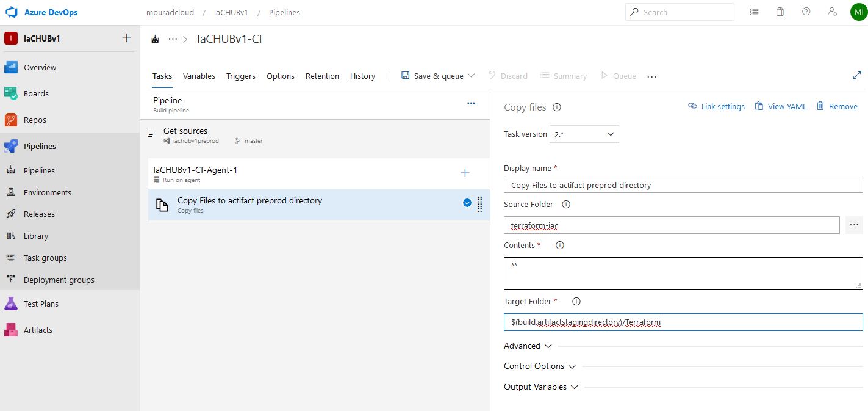Expand the Advanced section
Viewport: 868px width, 411px height.
tap(527, 346)
